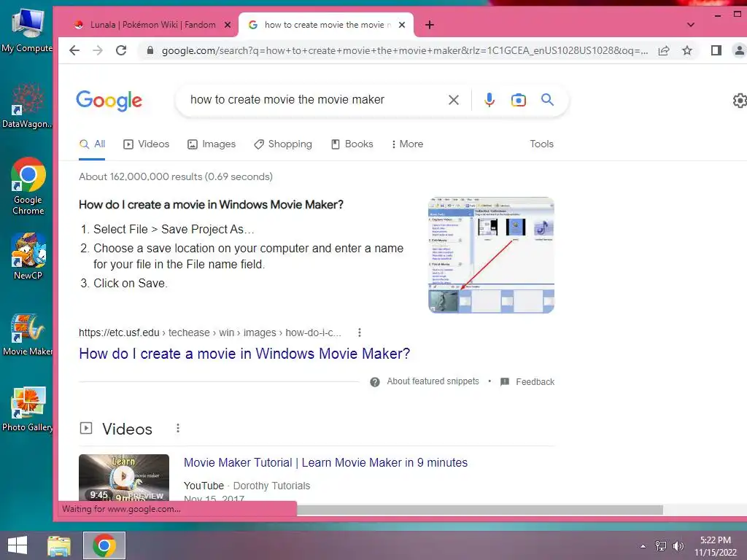
Task: Open 'How do I create a movie' link
Action: 244,354
